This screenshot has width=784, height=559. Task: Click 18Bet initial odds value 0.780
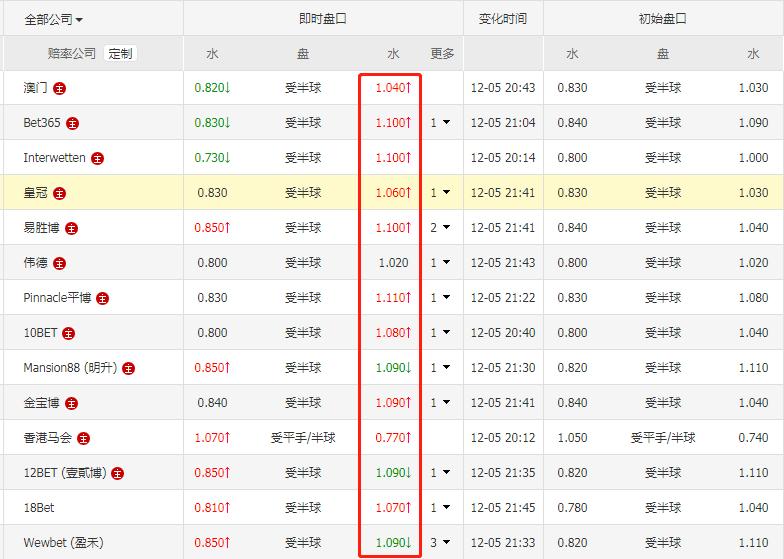pyautogui.click(x=572, y=508)
